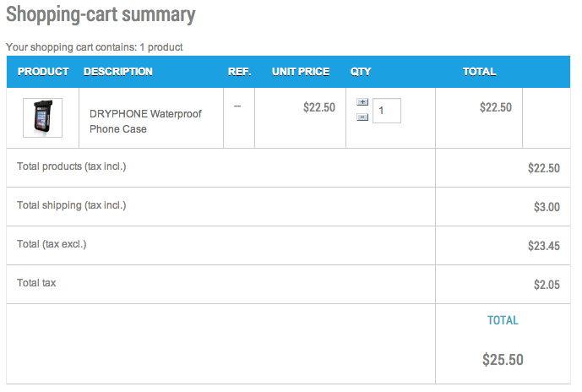Click the $2.05 tax amount
This screenshot has width=582, height=392.
pos(547,285)
